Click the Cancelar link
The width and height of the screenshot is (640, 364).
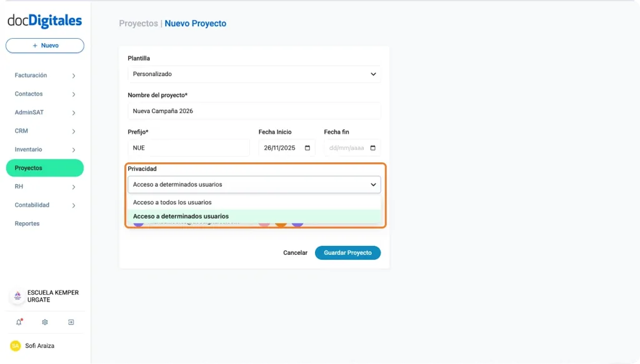(295, 252)
